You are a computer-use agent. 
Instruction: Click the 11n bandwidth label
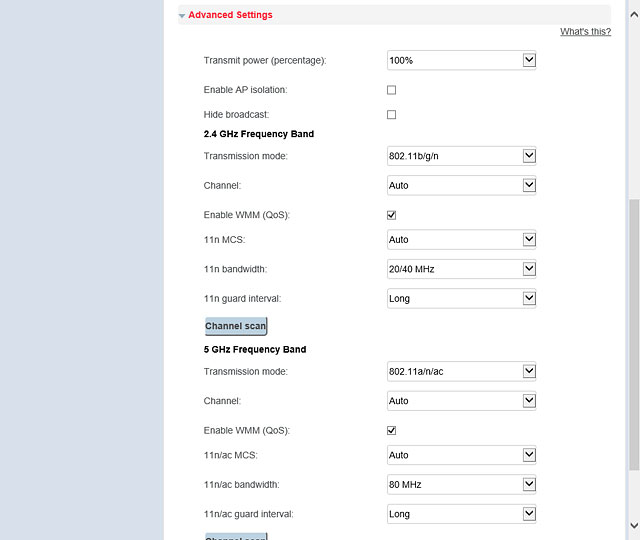pyautogui.click(x=235, y=269)
